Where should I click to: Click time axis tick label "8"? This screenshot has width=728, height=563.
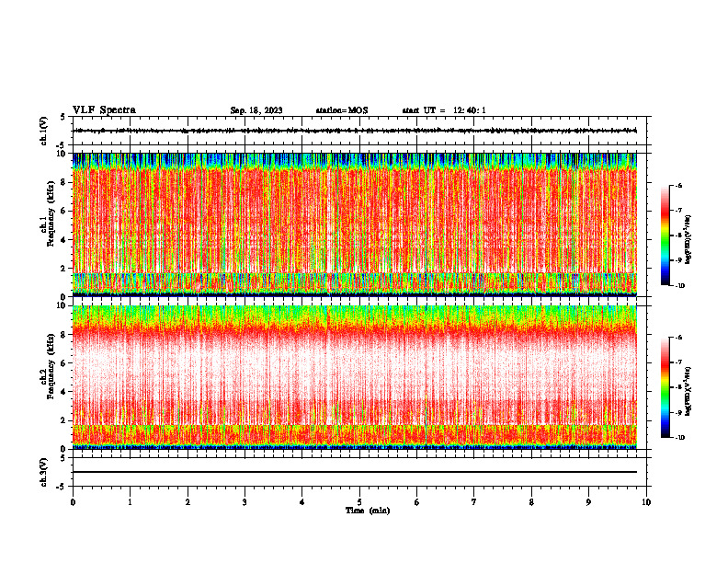(x=531, y=502)
